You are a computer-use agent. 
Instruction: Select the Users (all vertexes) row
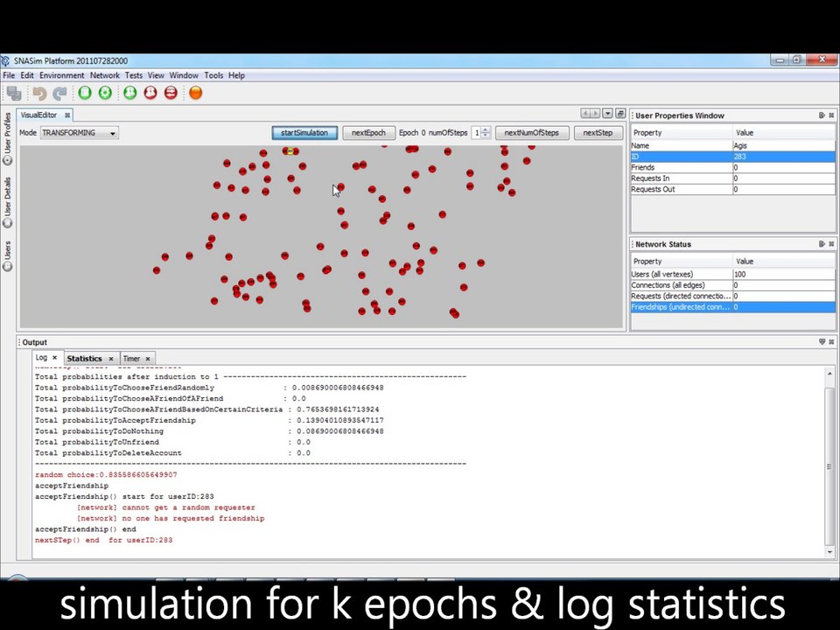[733, 274]
